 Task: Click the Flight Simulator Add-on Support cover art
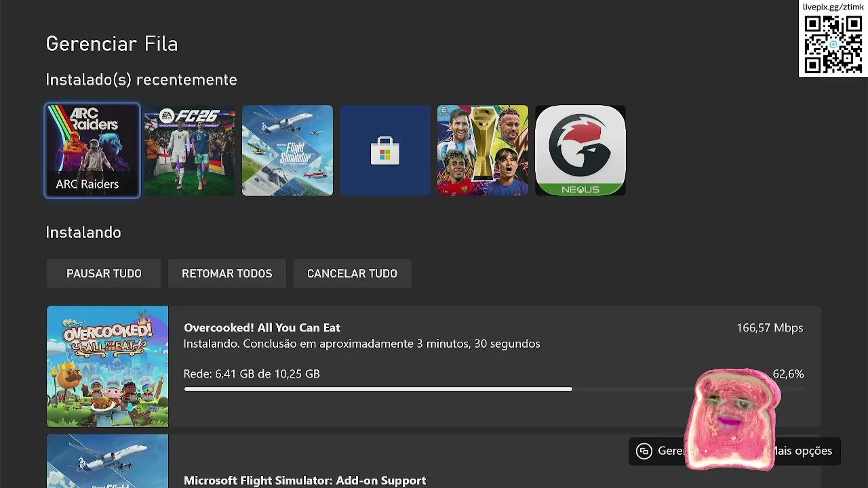(107, 462)
